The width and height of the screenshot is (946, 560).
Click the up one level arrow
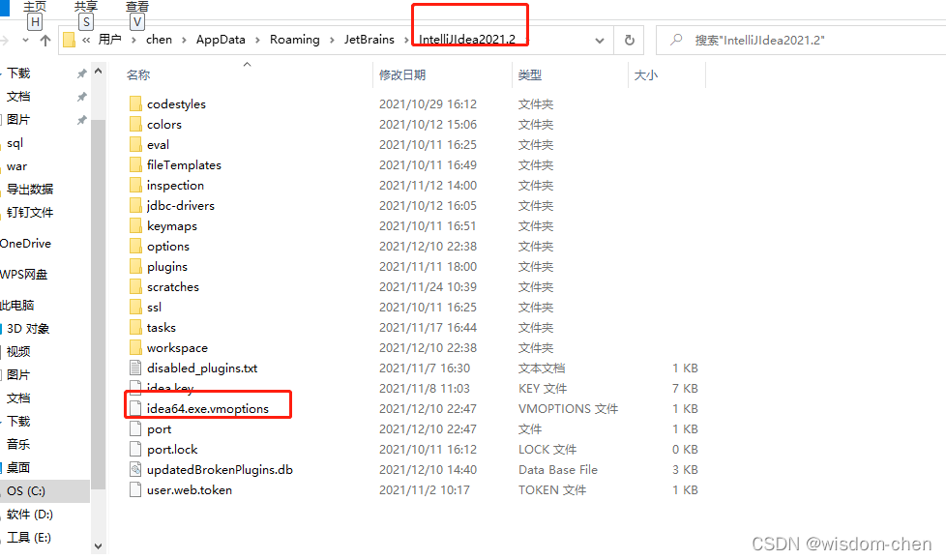(x=46, y=40)
